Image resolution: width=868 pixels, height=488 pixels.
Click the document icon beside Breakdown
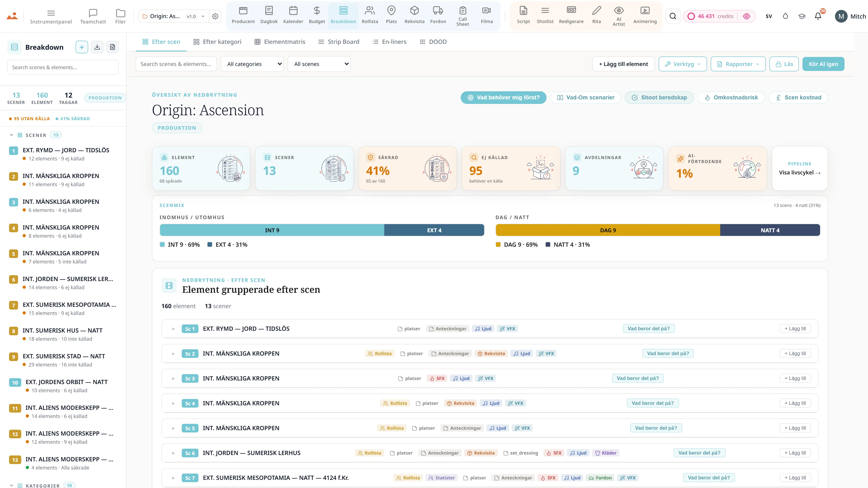coord(113,47)
